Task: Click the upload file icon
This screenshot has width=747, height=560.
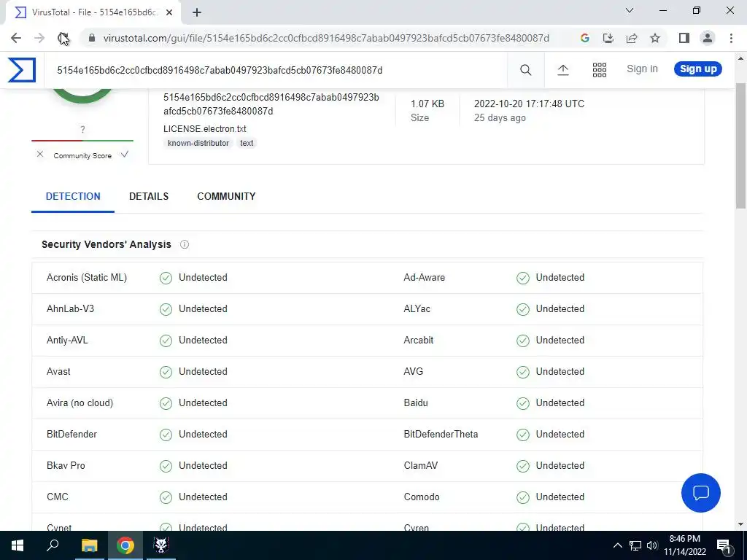Action: pyautogui.click(x=562, y=70)
